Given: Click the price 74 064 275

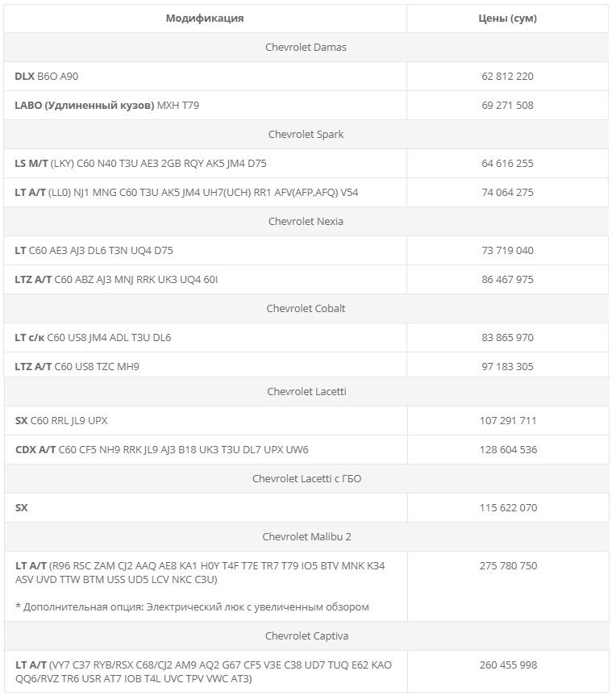Looking at the screenshot, I should pos(507,192).
